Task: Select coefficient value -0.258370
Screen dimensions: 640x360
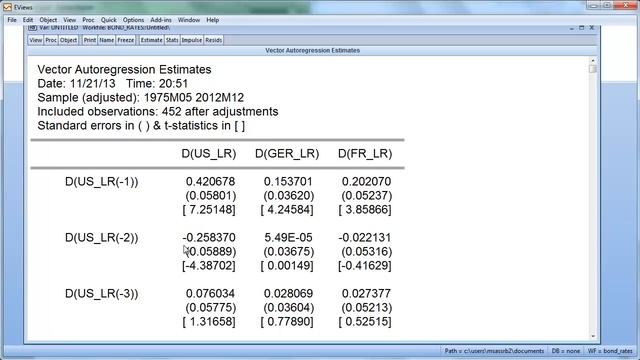Action: point(209,238)
